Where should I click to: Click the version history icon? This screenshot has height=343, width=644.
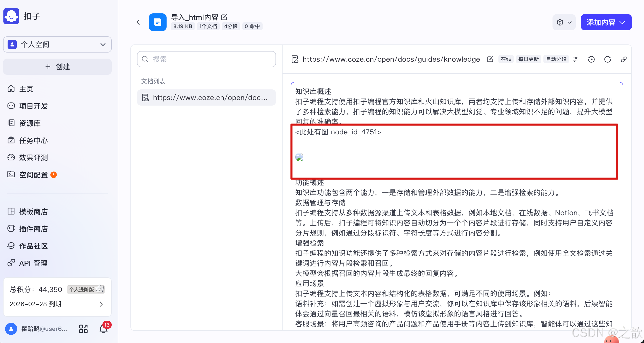591,59
